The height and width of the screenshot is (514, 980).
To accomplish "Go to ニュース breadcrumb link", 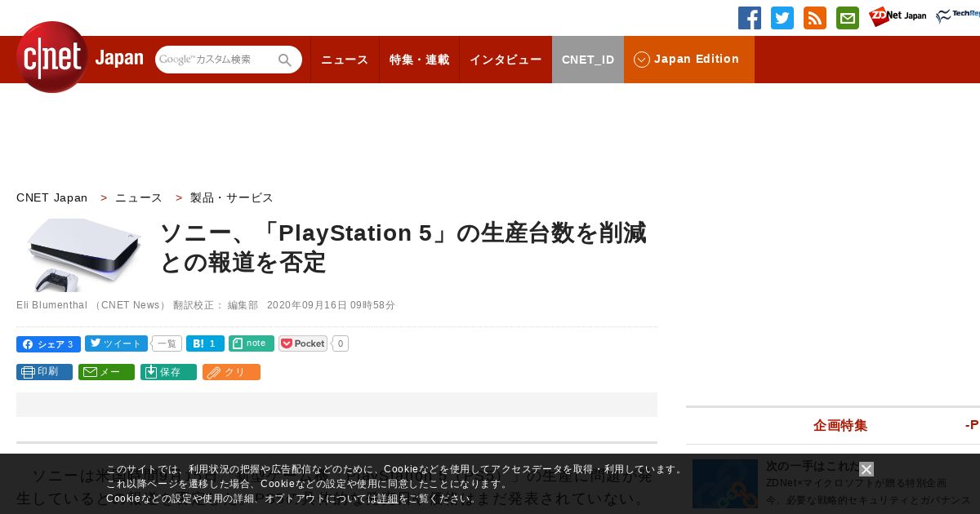I will [139, 197].
